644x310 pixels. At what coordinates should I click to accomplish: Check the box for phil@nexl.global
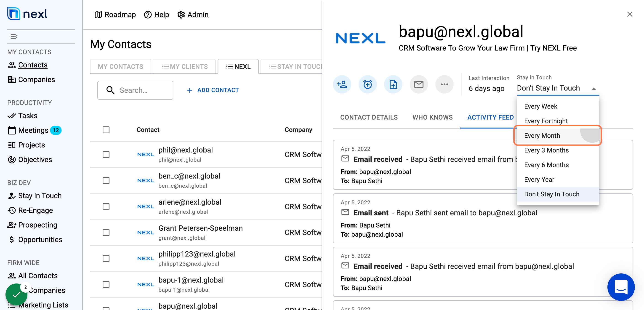click(x=106, y=155)
